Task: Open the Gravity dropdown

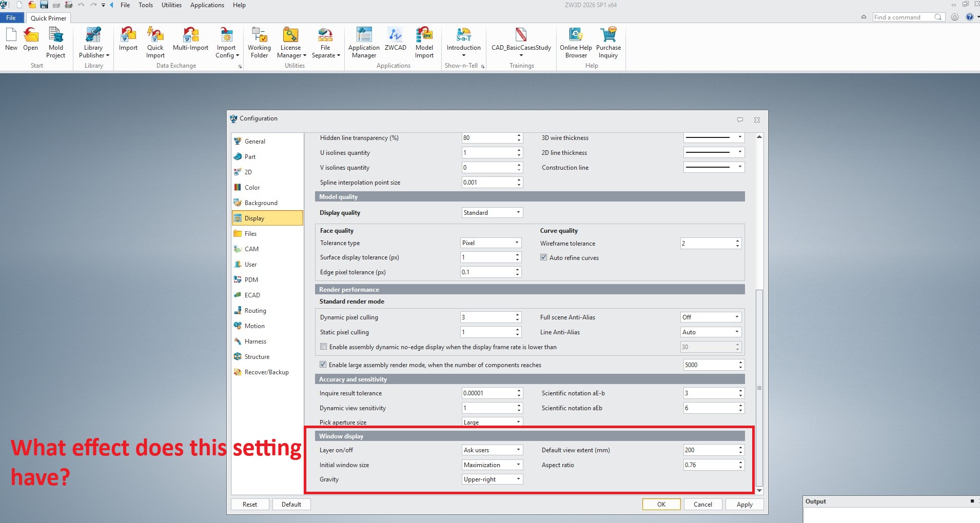Action: [492, 479]
